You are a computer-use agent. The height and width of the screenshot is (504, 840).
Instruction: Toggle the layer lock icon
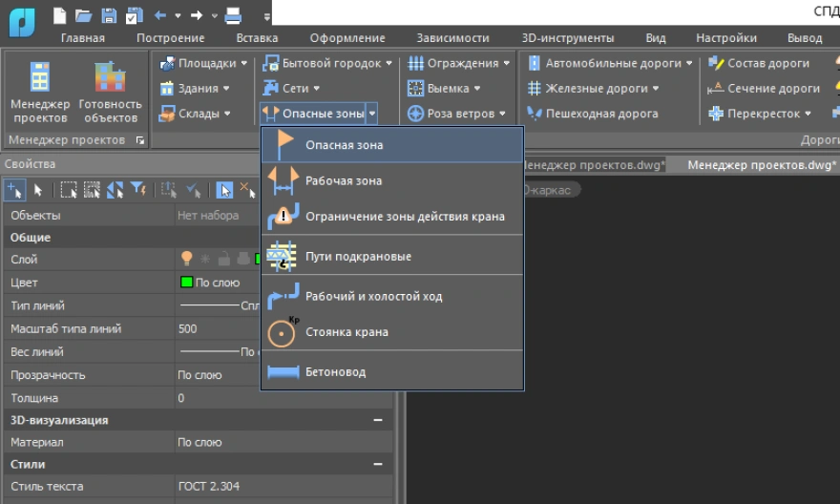pyautogui.click(x=223, y=259)
